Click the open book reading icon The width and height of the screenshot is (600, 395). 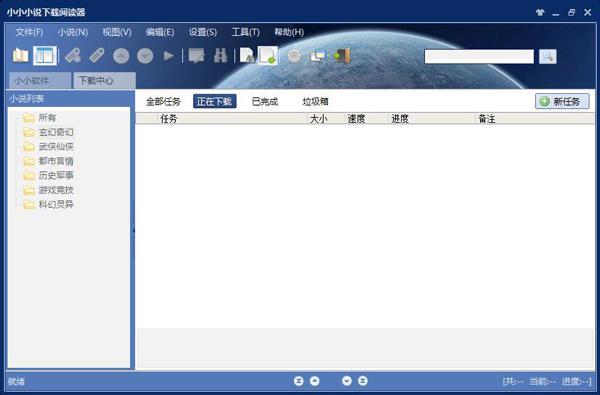(20, 56)
